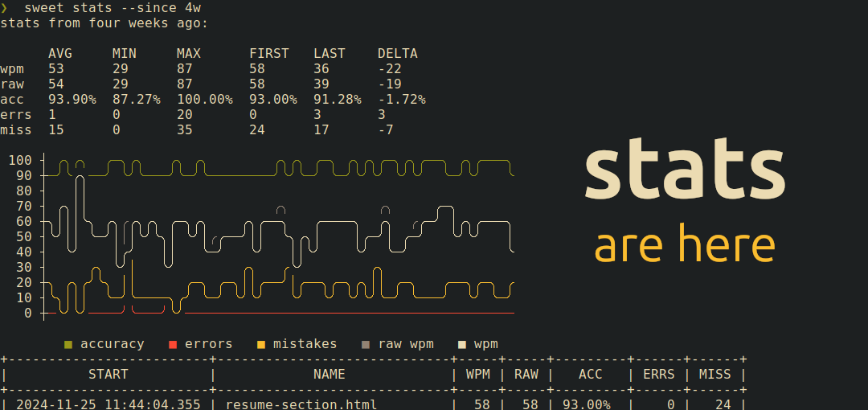This screenshot has height=410, width=868.
Task: Select the DELTA column header in summary
Action: [397, 54]
